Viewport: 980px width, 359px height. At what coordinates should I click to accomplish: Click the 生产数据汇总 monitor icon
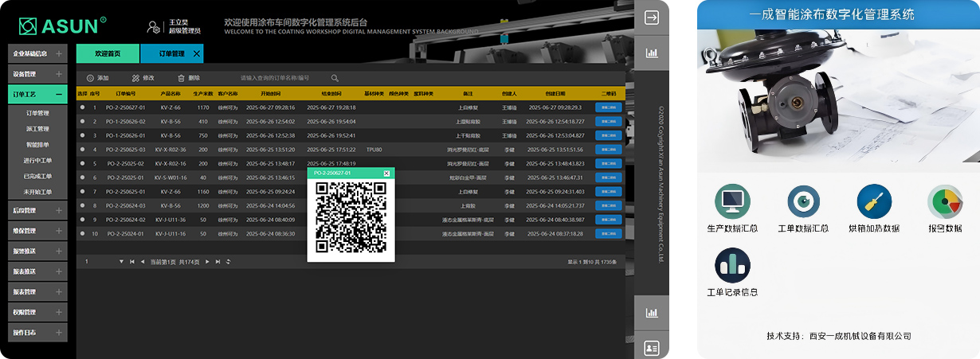(x=732, y=201)
